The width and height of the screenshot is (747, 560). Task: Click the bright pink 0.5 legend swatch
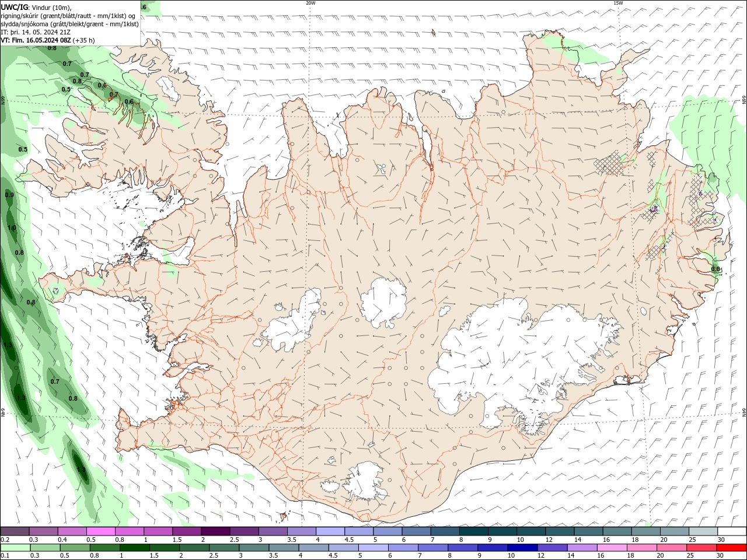point(101,531)
